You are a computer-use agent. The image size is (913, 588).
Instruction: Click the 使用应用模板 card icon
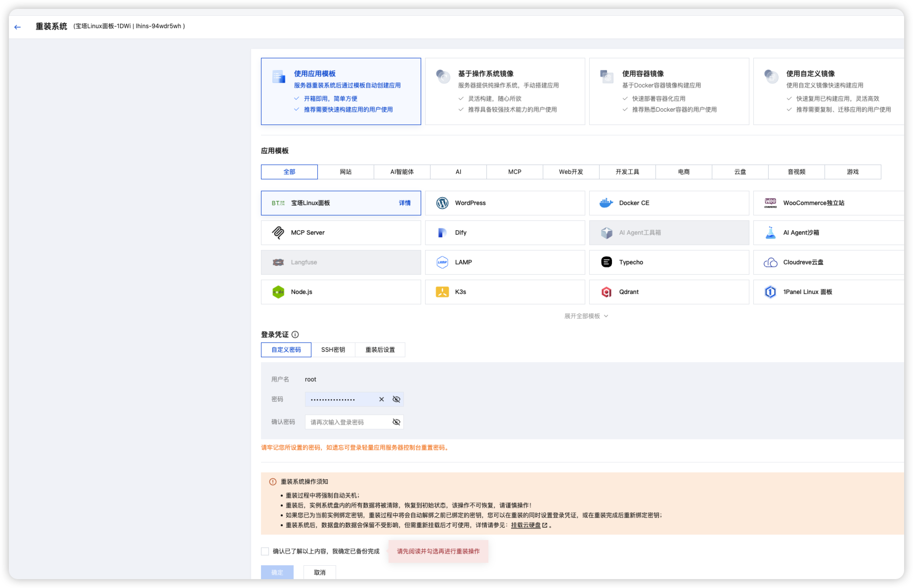click(279, 77)
